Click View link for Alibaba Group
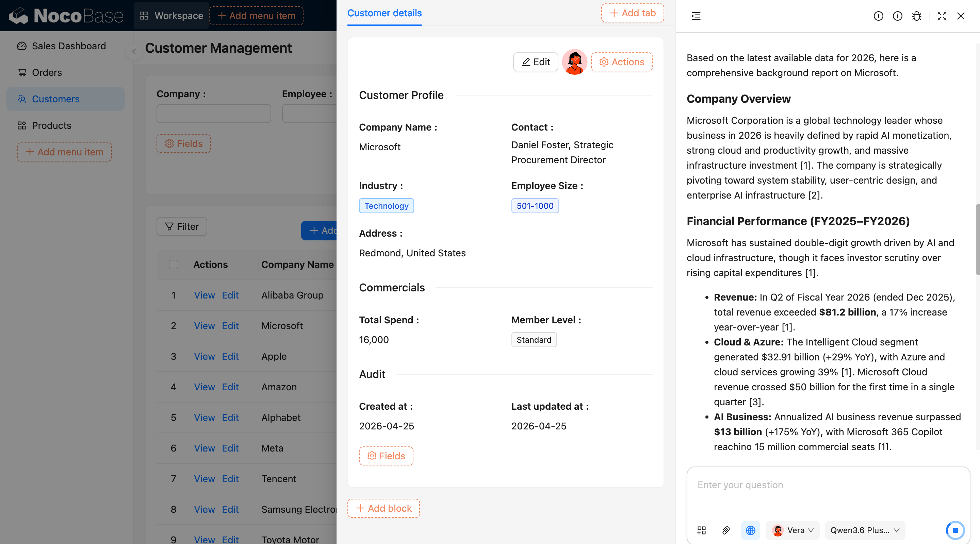 pos(204,295)
